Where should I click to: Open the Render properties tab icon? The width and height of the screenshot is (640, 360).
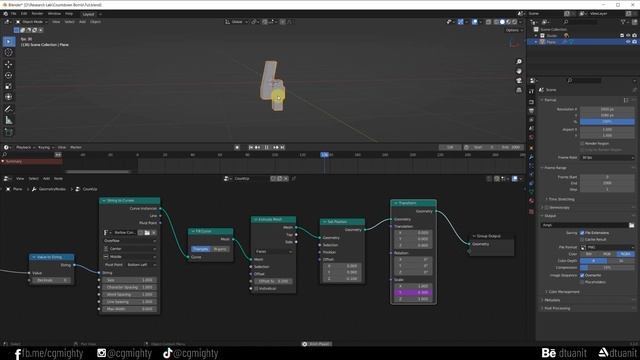coord(531,102)
